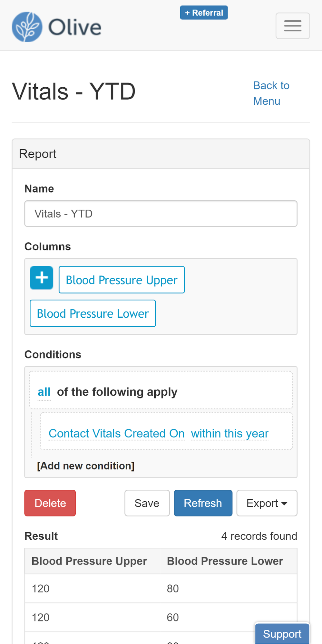Follow the Back to Menu link
Image resolution: width=322 pixels, height=644 pixels.
[271, 93]
